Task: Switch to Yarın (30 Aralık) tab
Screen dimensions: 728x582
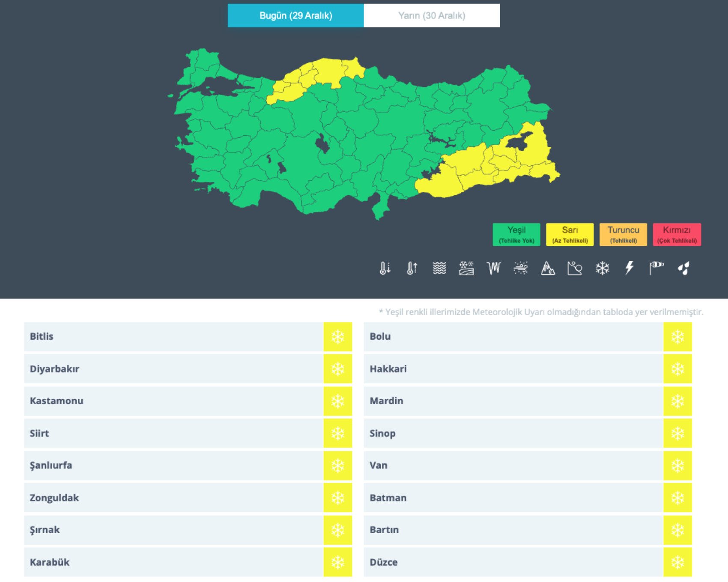Action: (432, 16)
